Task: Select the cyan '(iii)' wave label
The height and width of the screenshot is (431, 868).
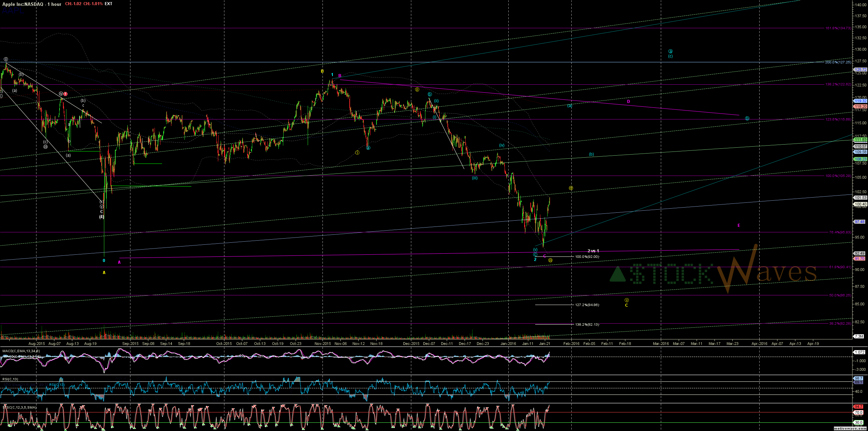Action: tap(475, 178)
